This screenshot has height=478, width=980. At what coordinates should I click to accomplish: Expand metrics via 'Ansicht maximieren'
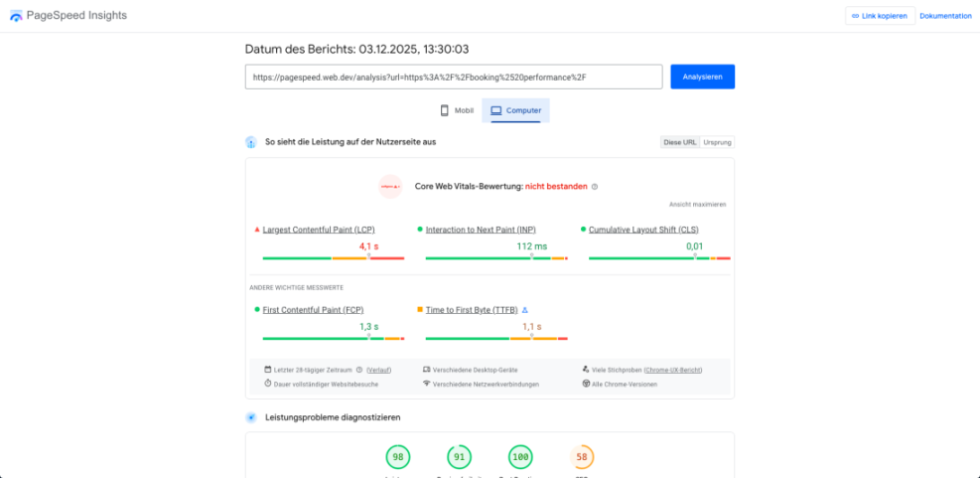[x=697, y=204]
